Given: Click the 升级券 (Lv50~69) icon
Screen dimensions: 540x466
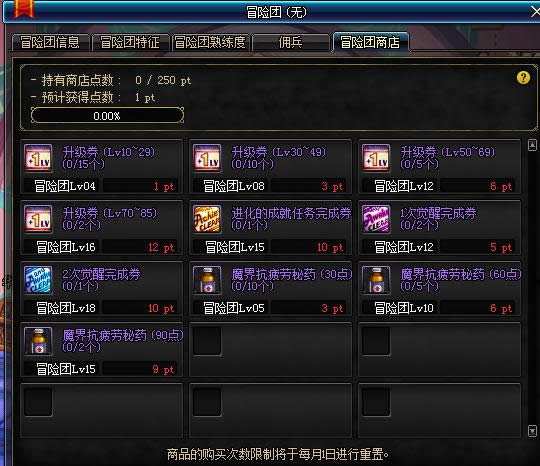Looking at the screenshot, I should tap(376, 158).
